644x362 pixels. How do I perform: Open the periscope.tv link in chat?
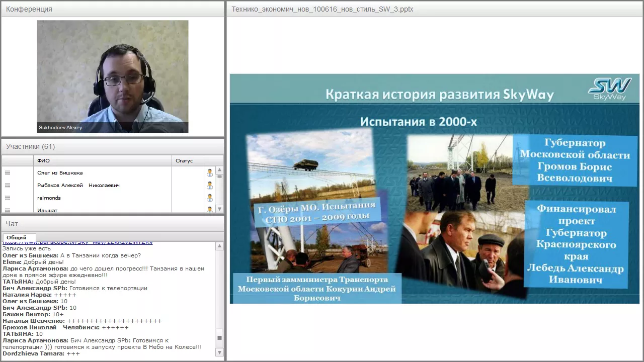click(77, 243)
